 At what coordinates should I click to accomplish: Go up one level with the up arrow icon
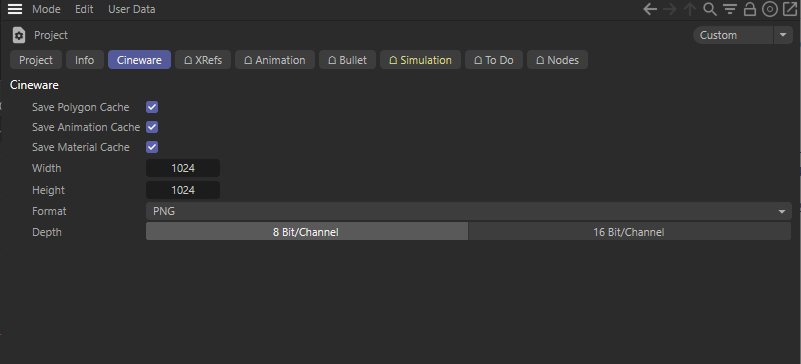point(690,9)
